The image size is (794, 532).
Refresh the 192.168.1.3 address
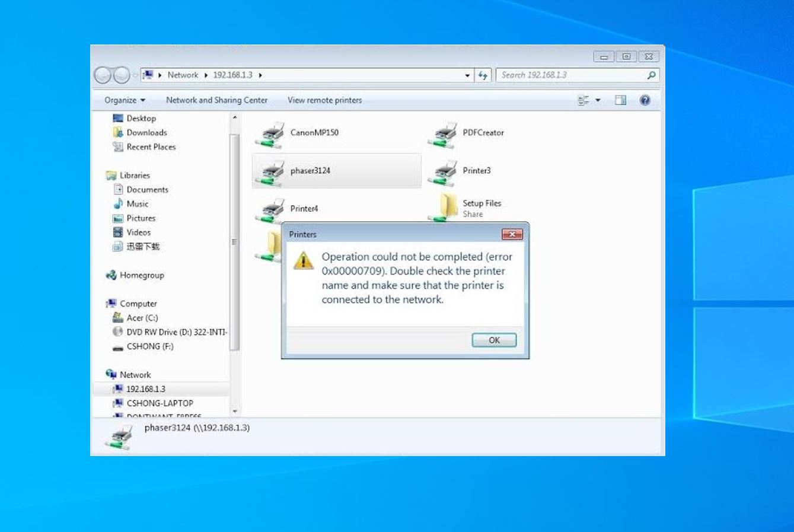point(484,75)
